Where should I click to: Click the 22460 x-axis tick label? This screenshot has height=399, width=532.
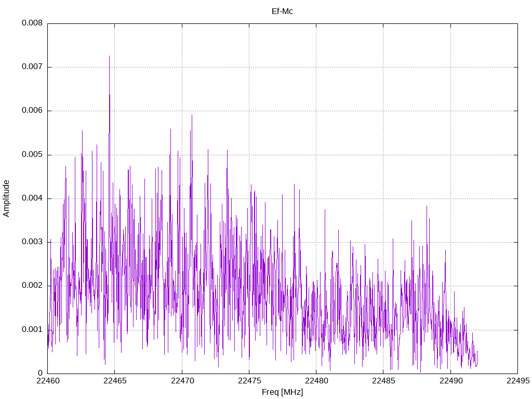coord(47,381)
